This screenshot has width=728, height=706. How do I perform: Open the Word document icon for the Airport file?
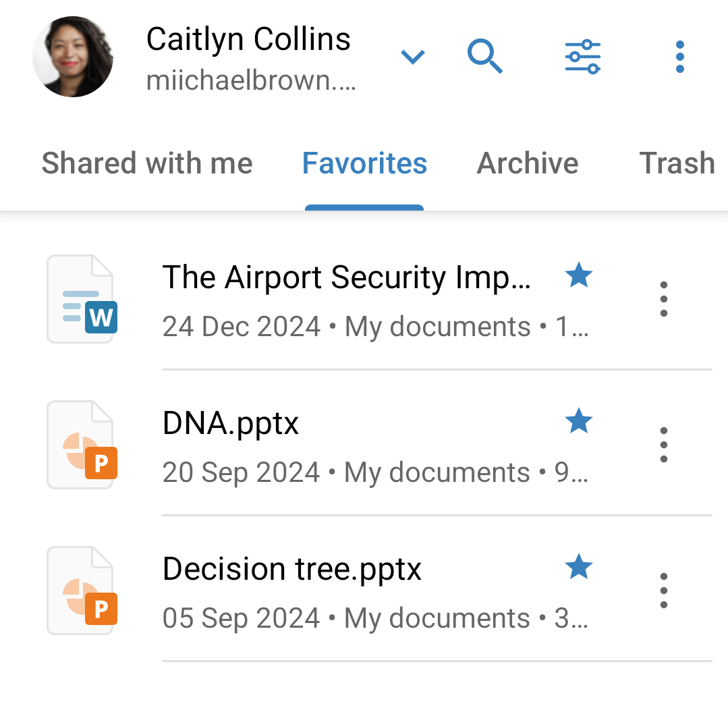[x=81, y=298]
